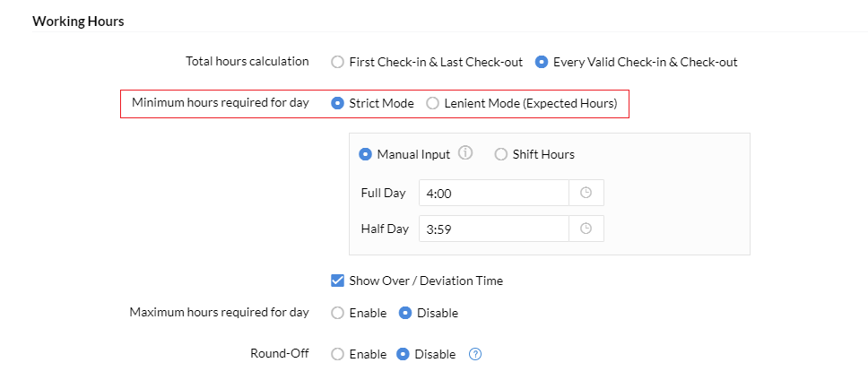This screenshot has width=868, height=380.
Task: Click the Working Hours section heading
Action: pos(78,22)
